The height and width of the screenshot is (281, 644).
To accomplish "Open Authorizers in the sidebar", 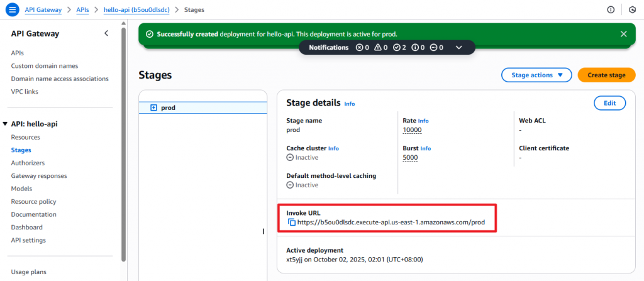I will pyautogui.click(x=28, y=163).
